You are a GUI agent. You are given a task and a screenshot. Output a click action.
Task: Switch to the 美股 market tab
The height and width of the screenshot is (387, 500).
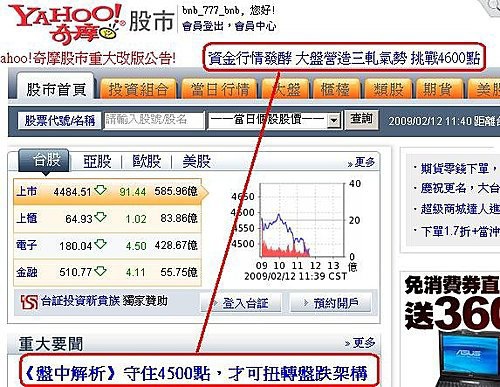(196, 162)
